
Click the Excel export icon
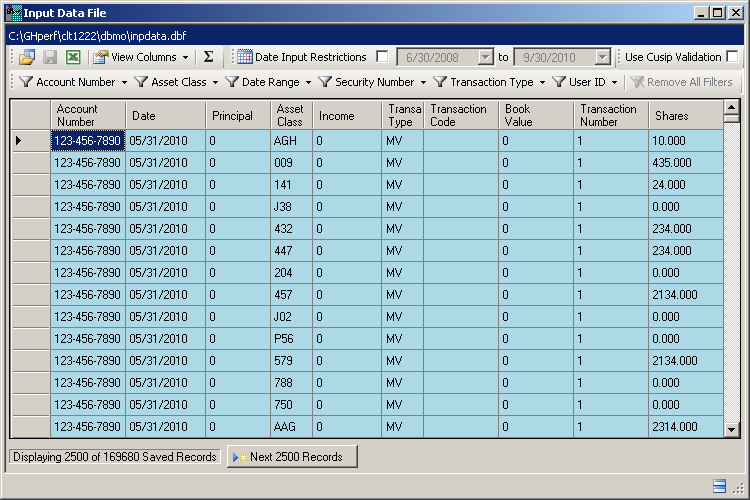73,58
